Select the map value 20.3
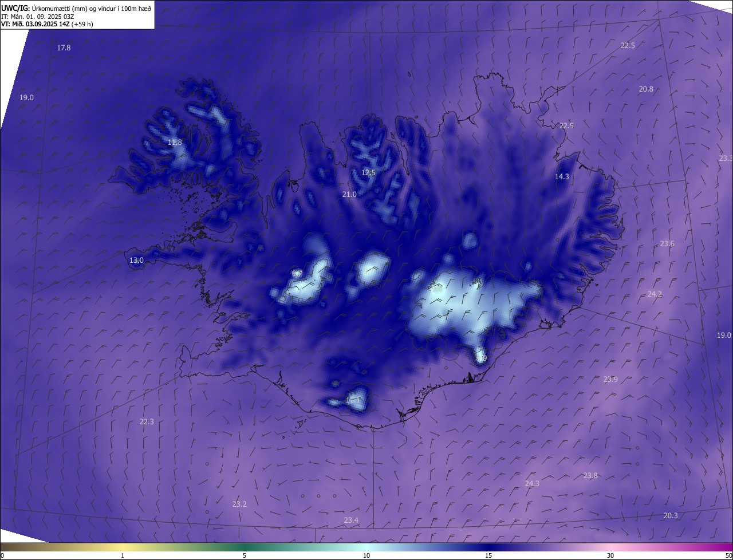Viewport: 733px width, 560px height. point(671,516)
